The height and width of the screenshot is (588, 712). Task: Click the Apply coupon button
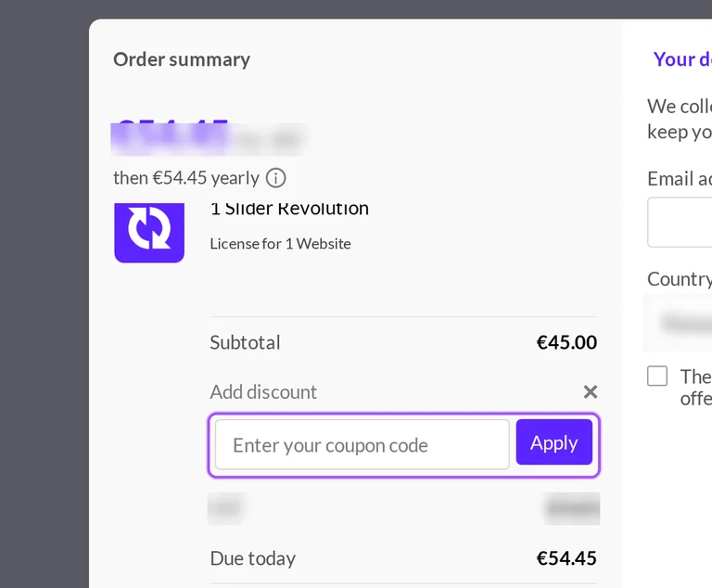coord(554,442)
